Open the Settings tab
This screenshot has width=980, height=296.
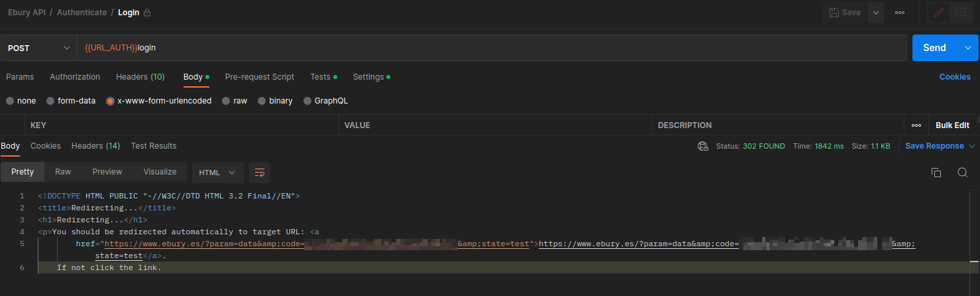point(371,77)
